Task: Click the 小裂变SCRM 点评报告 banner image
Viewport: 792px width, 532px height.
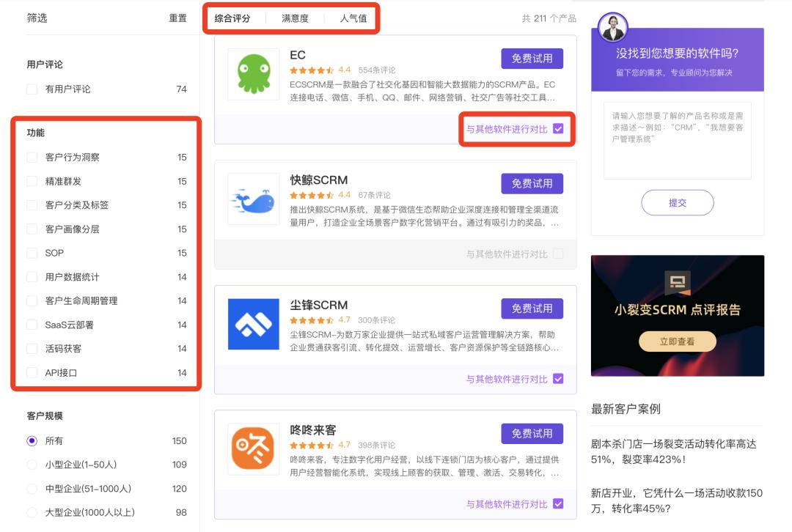Action: (x=678, y=316)
